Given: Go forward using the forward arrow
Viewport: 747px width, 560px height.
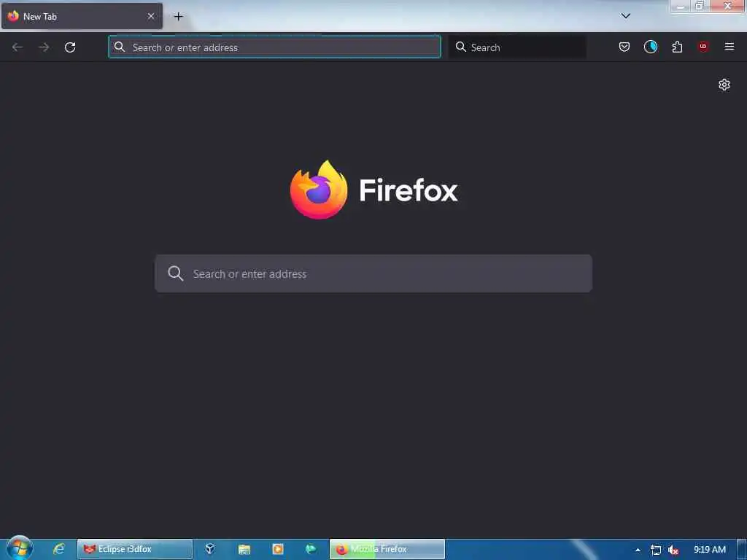Looking at the screenshot, I should tap(44, 47).
